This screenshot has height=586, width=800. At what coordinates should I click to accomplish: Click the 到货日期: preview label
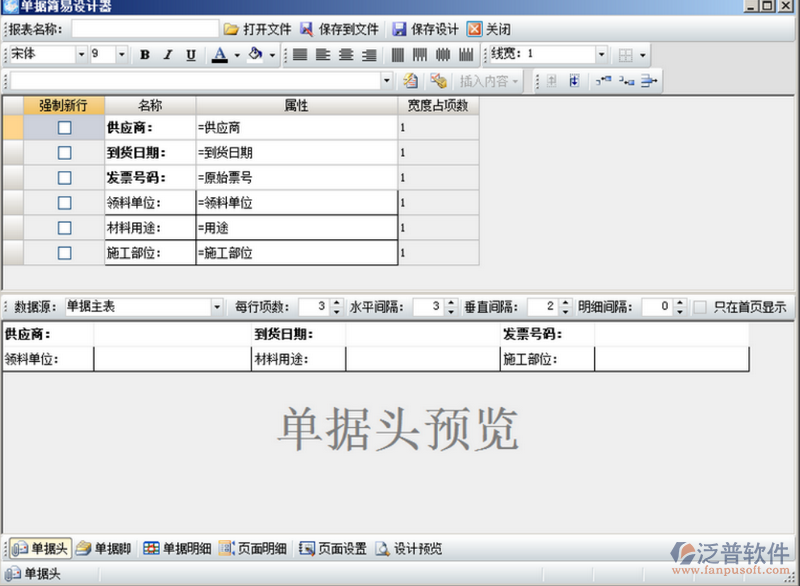(284, 335)
